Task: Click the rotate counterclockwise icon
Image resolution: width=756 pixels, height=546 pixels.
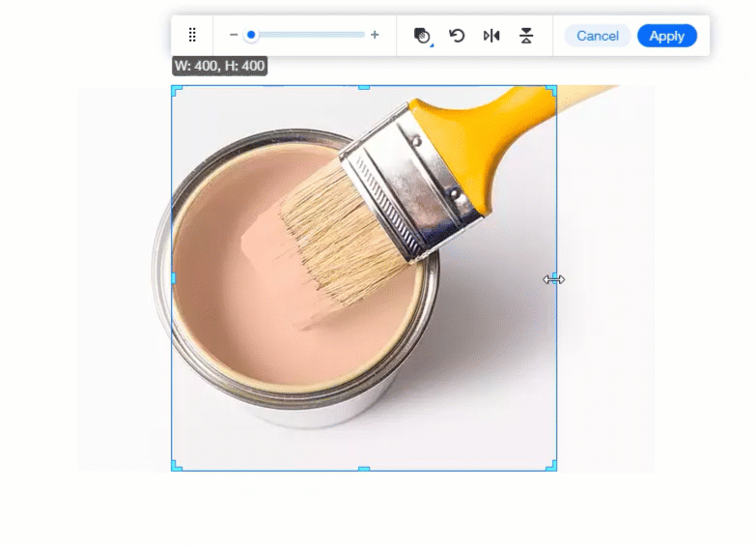Action: click(457, 36)
